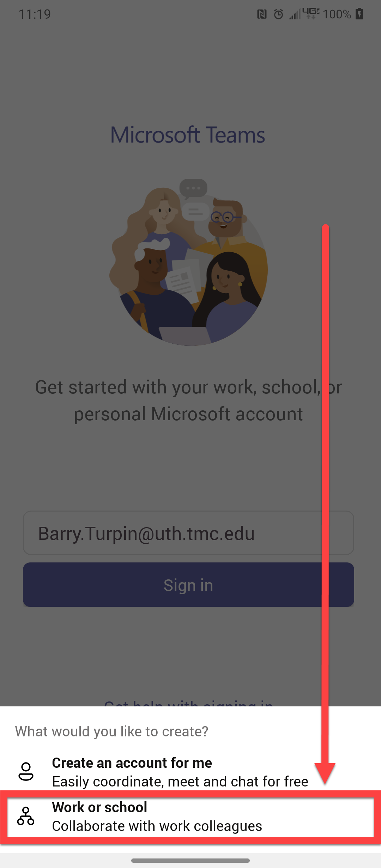Tap the 11:19 clock in status bar

[35, 14]
